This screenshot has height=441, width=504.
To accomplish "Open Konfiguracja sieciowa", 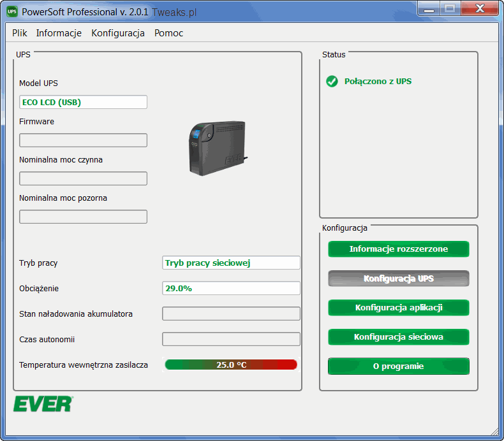I will point(399,337).
